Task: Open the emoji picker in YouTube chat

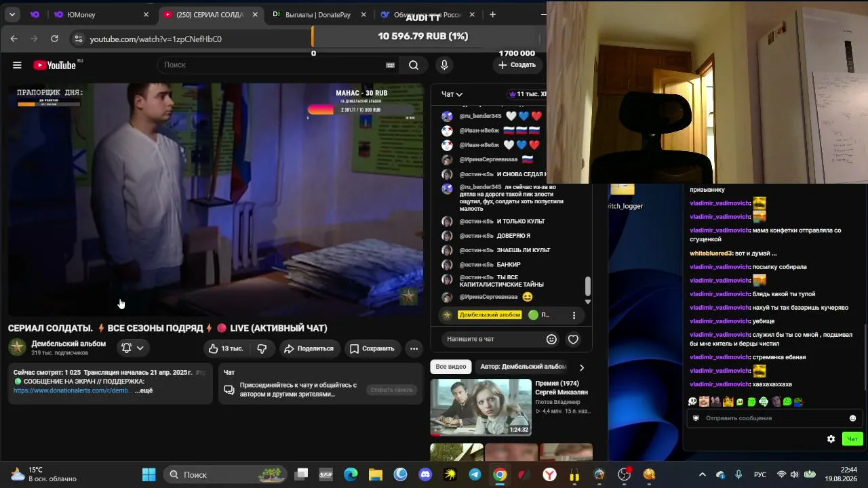Action: pyautogui.click(x=551, y=339)
